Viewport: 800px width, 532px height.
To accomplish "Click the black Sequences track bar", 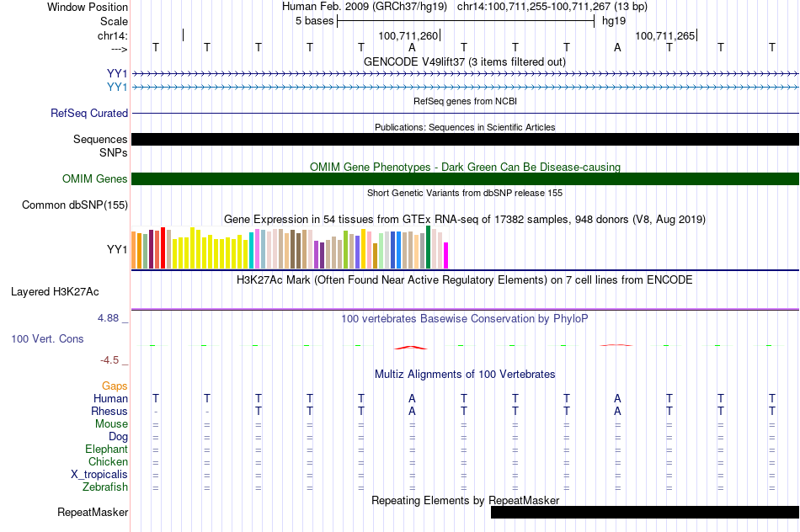I will click(465, 139).
